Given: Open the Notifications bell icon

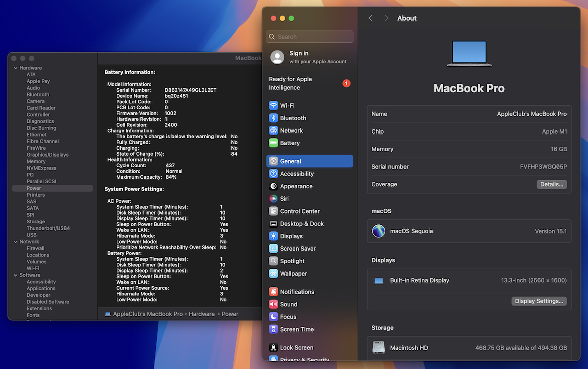Looking at the screenshot, I should point(273,292).
